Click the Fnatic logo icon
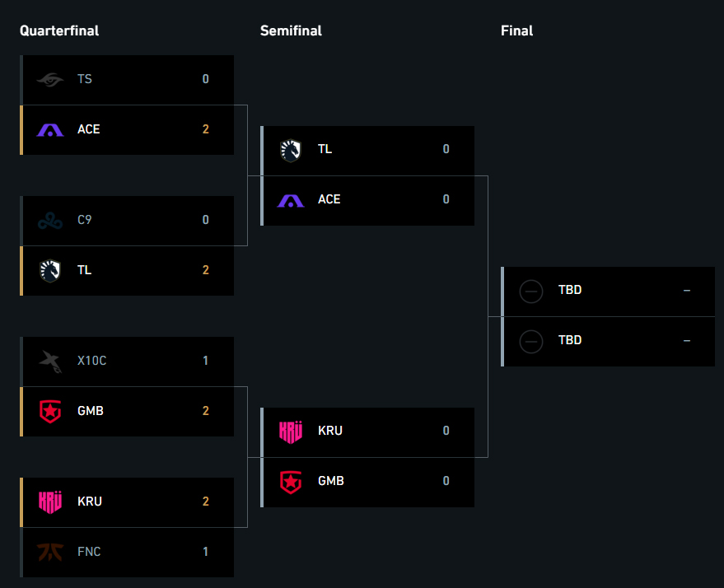724x588 pixels. (50, 552)
